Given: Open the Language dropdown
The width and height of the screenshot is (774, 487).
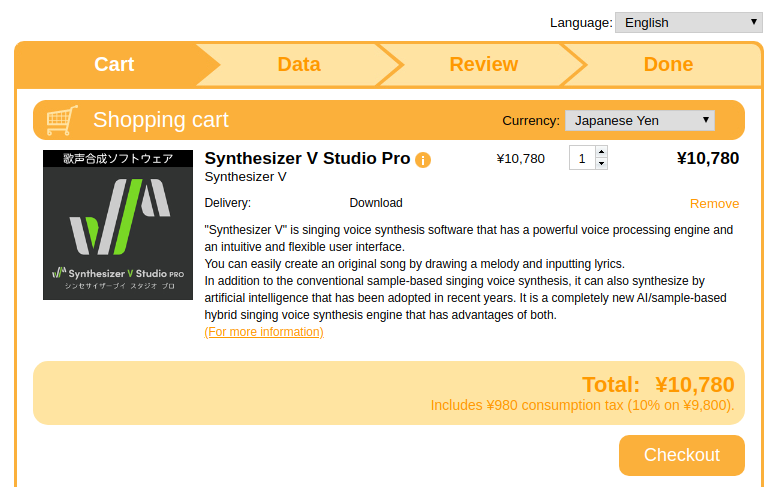Looking at the screenshot, I should click(689, 23).
